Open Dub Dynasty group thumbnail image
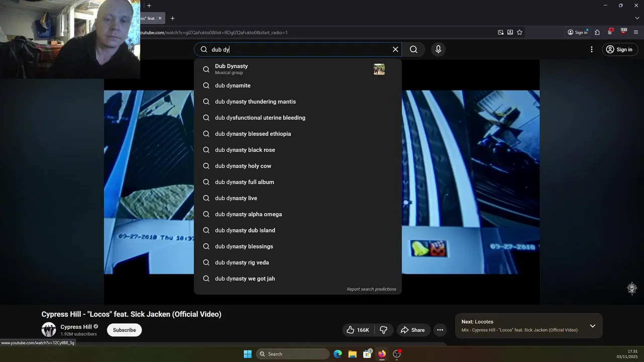 coord(379,69)
